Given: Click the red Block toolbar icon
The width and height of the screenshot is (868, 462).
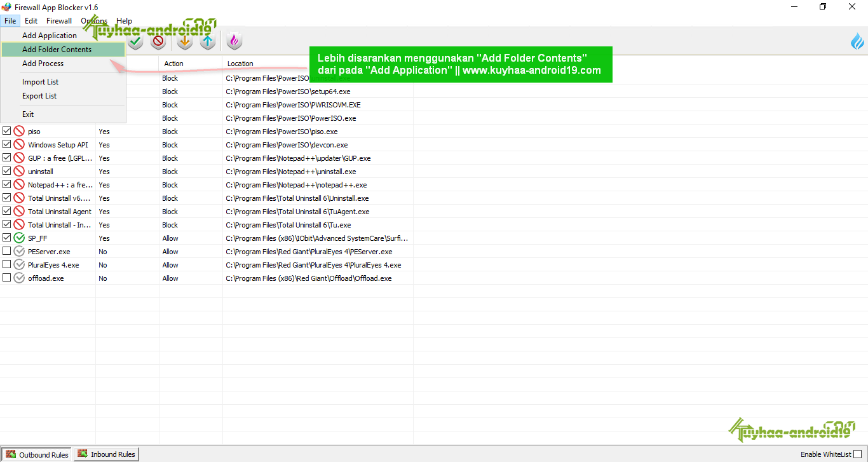Looking at the screenshot, I should pyautogui.click(x=158, y=41).
